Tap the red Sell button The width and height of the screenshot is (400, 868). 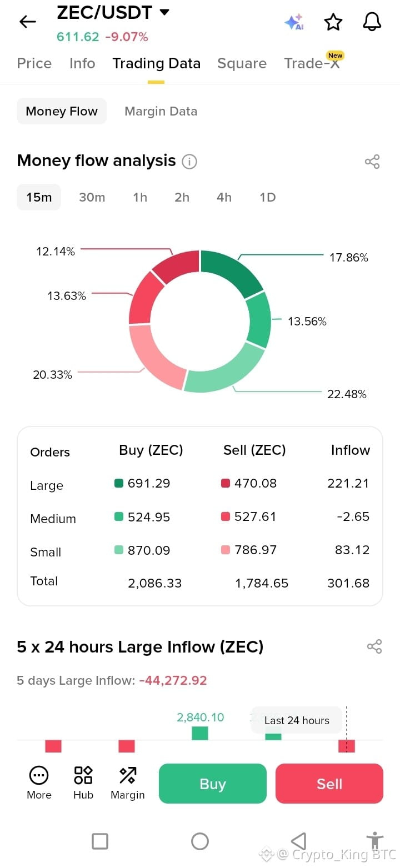[x=329, y=784]
